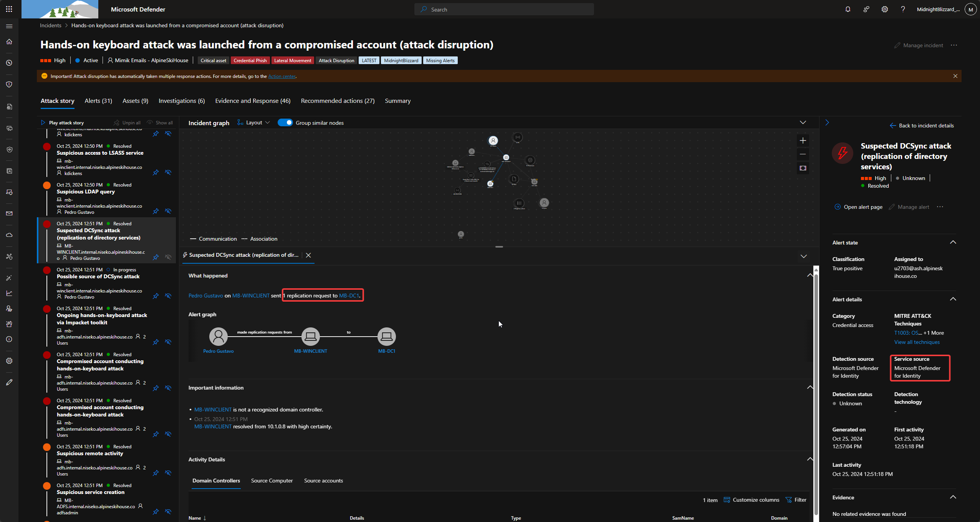980x522 pixels.
Task: Open the Learning hub sidebar icon
Action: (x=10, y=308)
